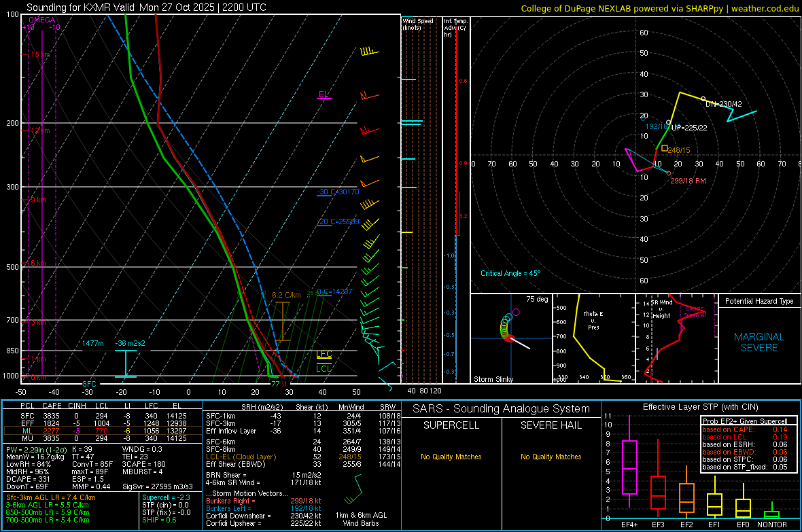Click the SUPERCELL column header
Image resolution: width=802 pixels, height=532 pixels.
point(451,425)
